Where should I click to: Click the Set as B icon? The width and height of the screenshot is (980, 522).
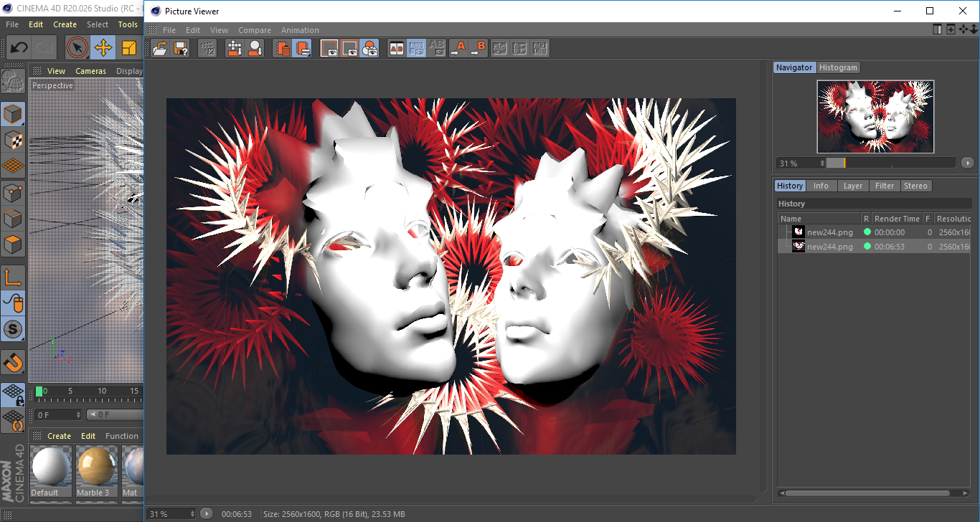pos(478,48)
